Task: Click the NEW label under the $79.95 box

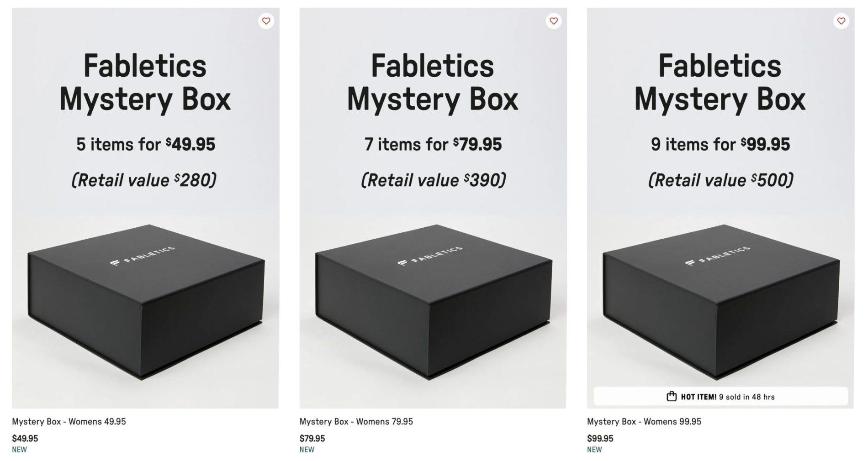Action: pos(307,450)
